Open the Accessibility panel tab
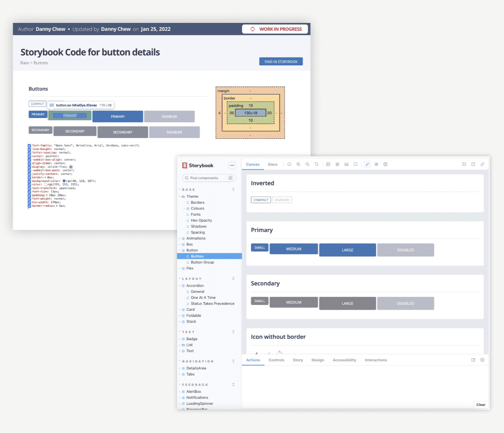The image size is (504, 433). point(344,360)
